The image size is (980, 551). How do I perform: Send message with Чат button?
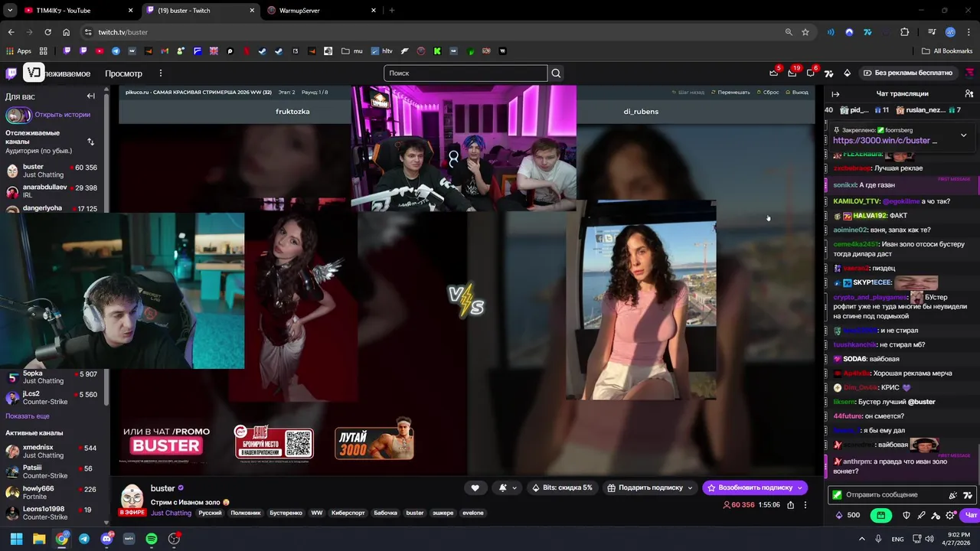point(971,515)
